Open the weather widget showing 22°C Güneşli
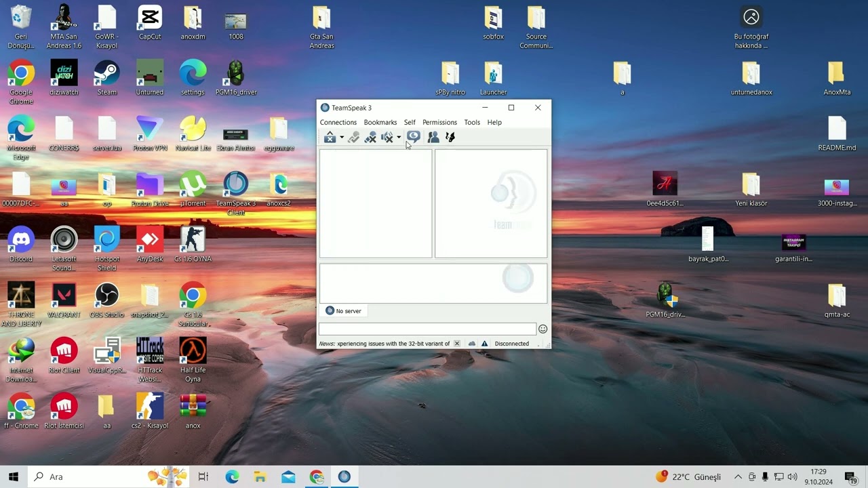 click(688, 477)
